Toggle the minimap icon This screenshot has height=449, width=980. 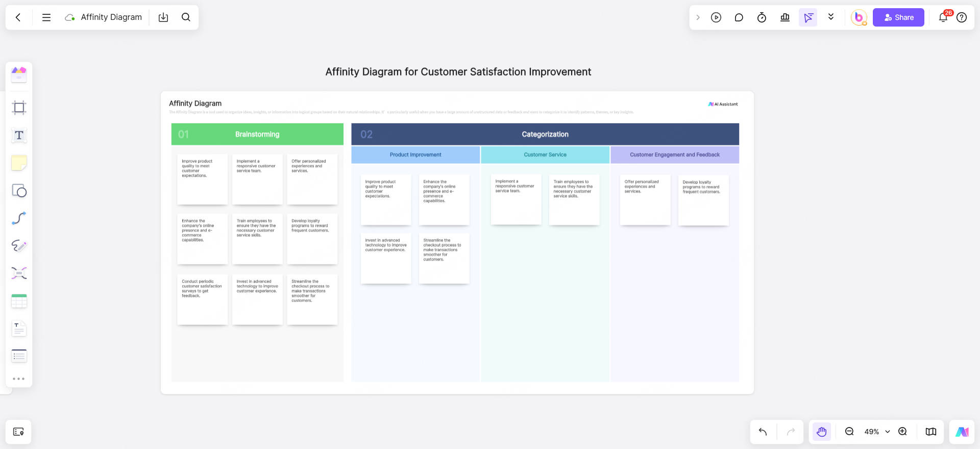[931, 432]
